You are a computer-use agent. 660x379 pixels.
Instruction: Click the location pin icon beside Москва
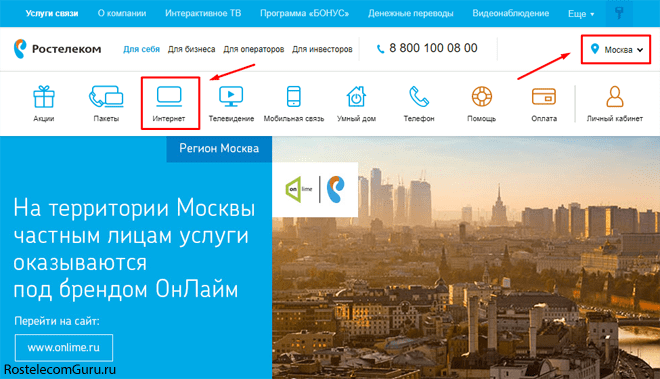coord(594,49)
